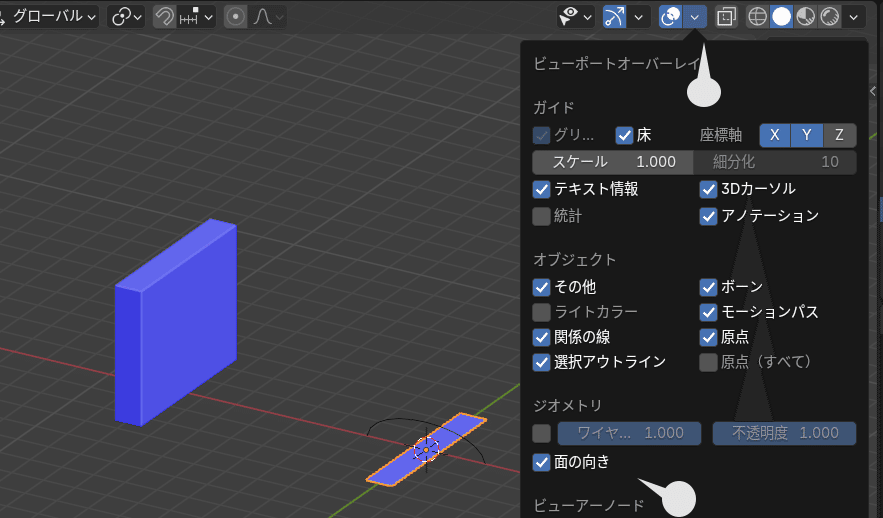Uncheck the 選択アウトライン checkbox
This screenshot has height=518, width=883.
[x=541, y=362]
